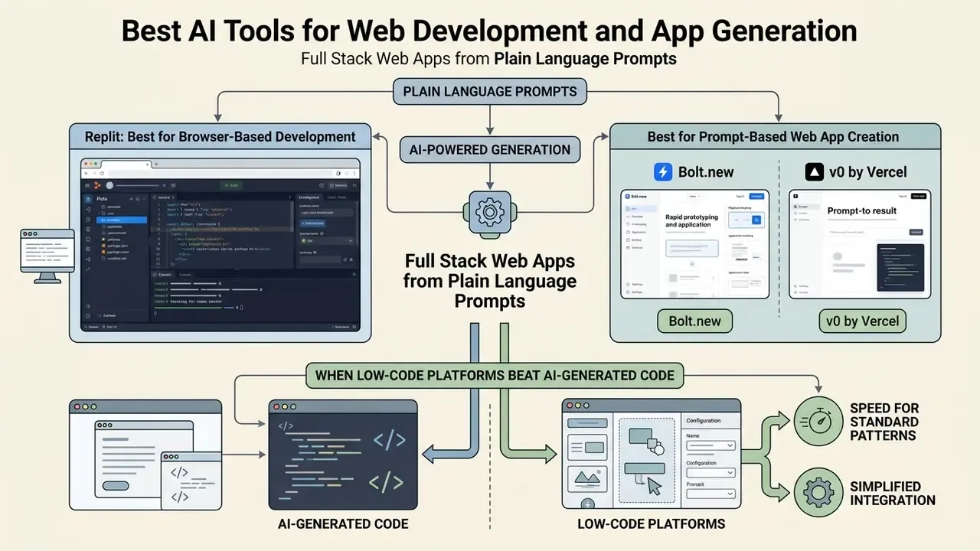Click the new tab plus in Replit browser window
Image resolution: width=980 pixels, height=551 pixels.
pyautogui.click(x=156, y=164)
